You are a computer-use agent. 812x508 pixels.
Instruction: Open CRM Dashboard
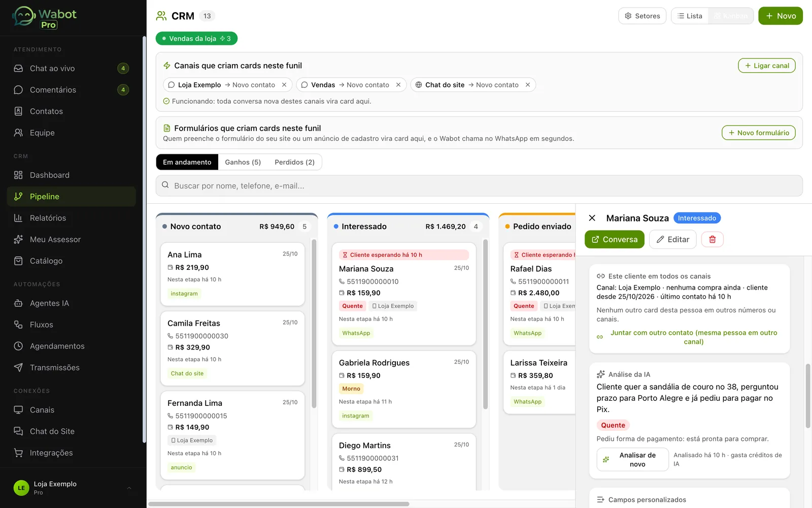pyautogui.click(x=71, y=175)
